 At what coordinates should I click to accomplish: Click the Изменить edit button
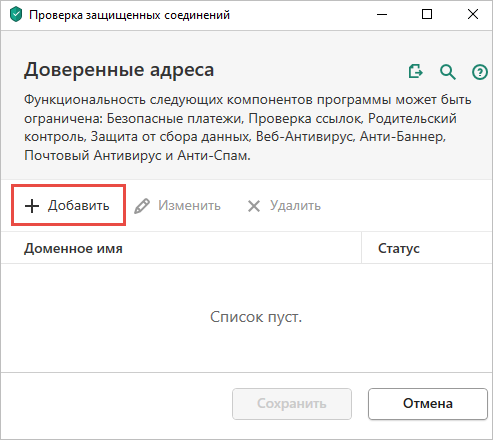coord(177,206)
